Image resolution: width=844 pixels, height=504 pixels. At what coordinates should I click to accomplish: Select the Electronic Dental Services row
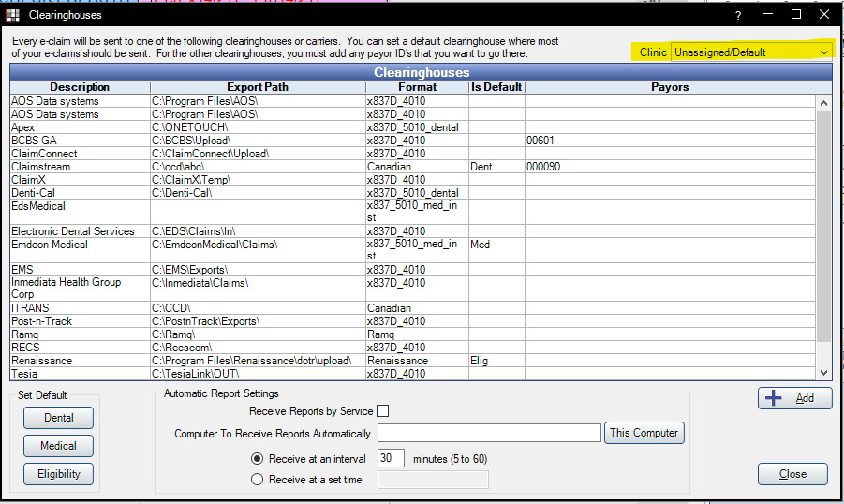pyautogui.click(x=412, y=231)
